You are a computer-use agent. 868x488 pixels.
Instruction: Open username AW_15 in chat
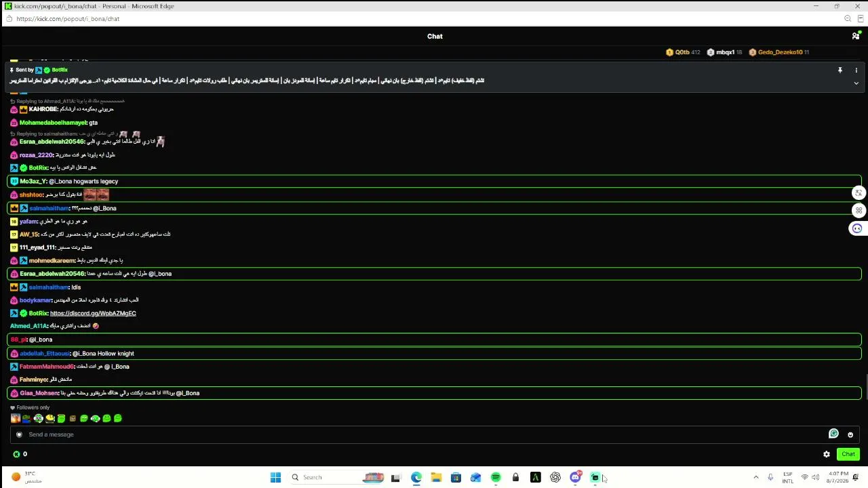[x=28, y=235]
